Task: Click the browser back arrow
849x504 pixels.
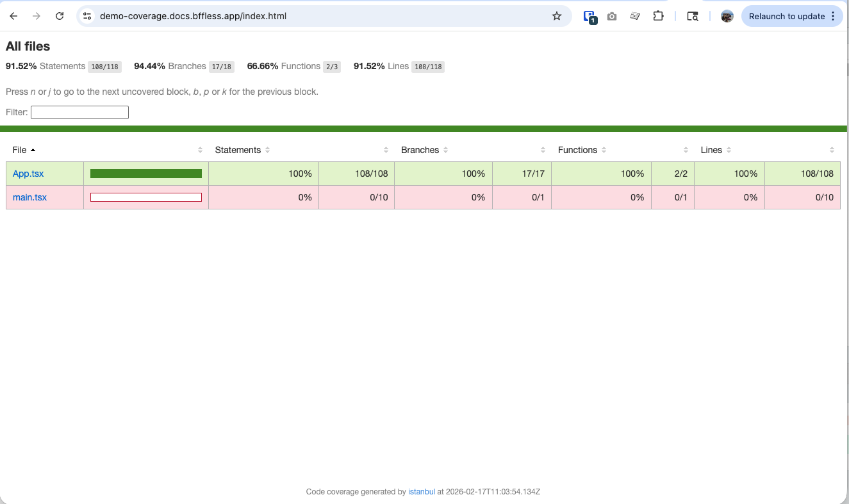Action: click(13, 16)
